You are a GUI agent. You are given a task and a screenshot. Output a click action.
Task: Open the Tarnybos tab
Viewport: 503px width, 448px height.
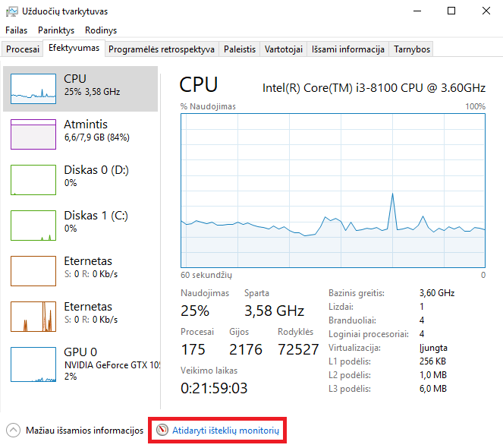[x=411, y=49]
